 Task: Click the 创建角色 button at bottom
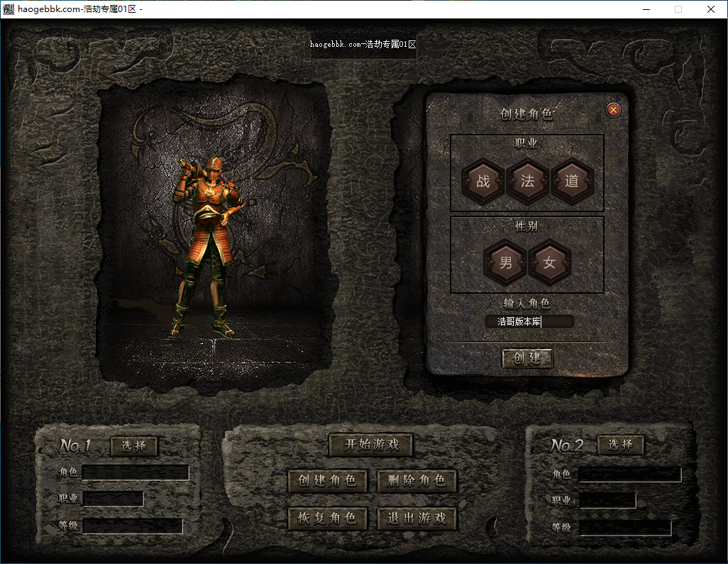coord(327,480)
